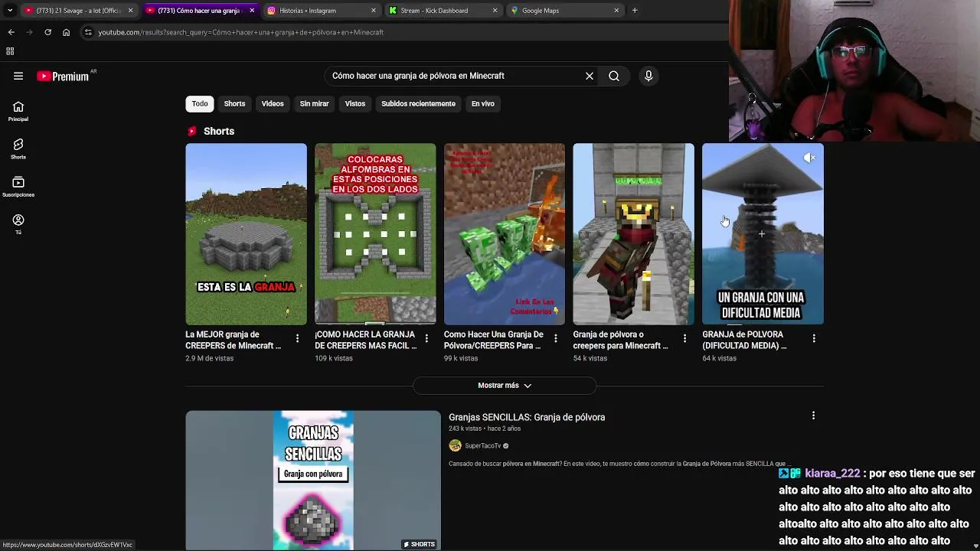The image size is (980, 551).
Task: Open the SuperTacoTv channel link
Action: [483, 445]
